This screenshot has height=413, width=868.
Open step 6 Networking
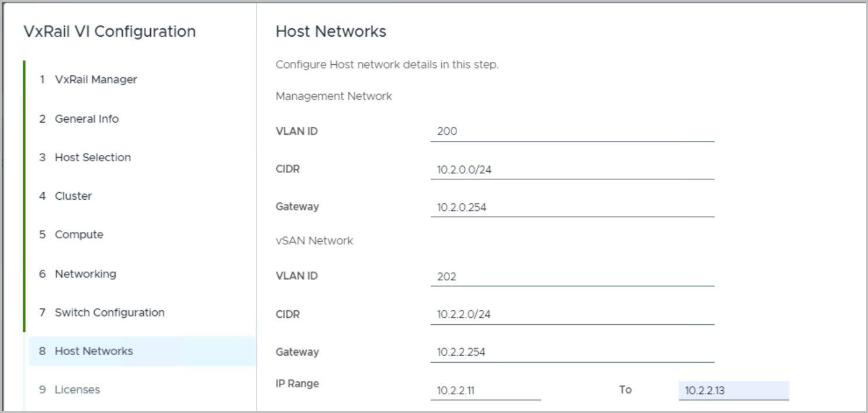(x=85, y=273)
